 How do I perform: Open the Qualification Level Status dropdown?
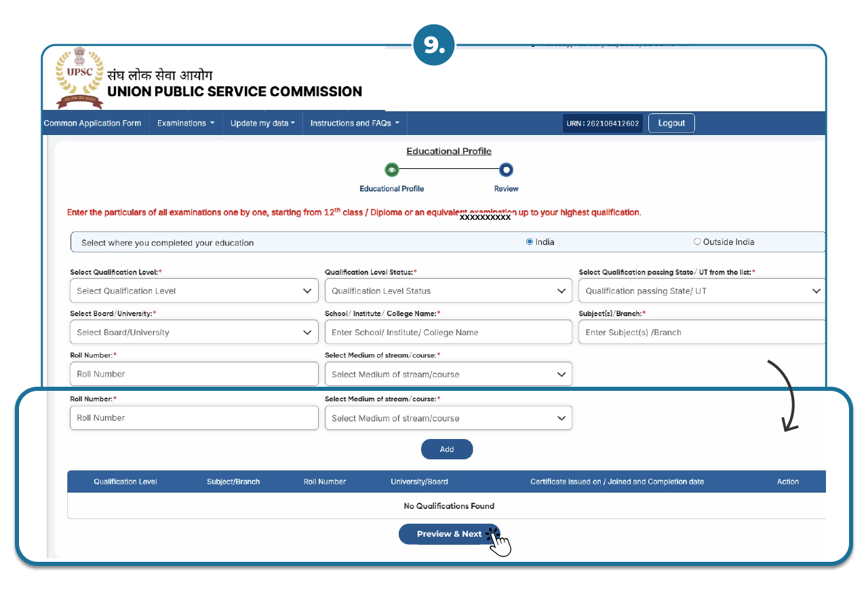pyautogui.click(x=448, y=290)
